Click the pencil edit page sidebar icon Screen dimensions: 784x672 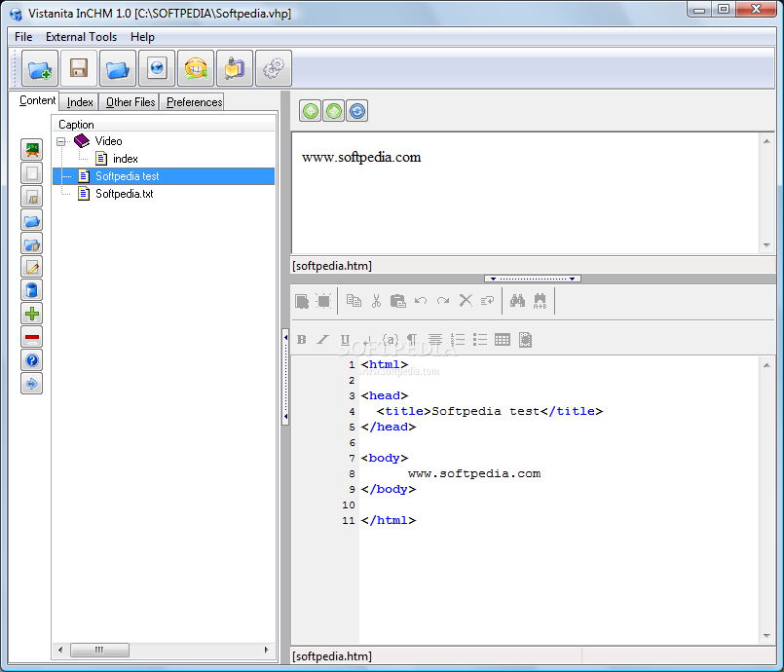(x=31, y=267)
